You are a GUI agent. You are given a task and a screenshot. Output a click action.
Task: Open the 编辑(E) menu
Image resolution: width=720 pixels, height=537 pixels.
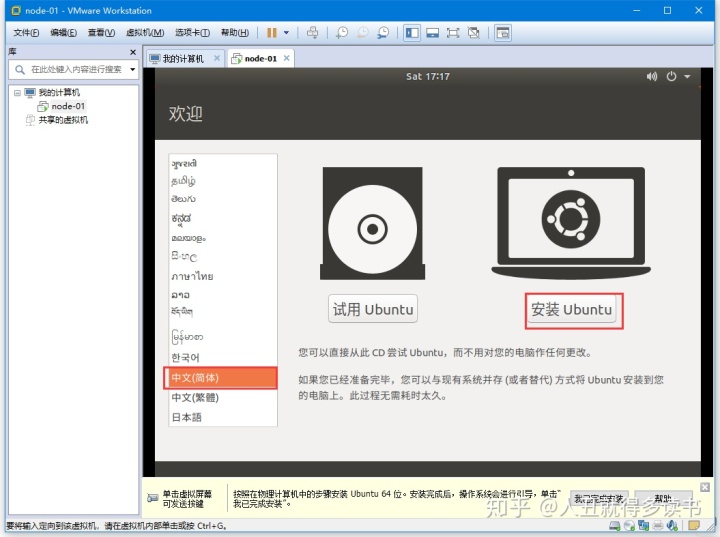(x=63, y=33)
